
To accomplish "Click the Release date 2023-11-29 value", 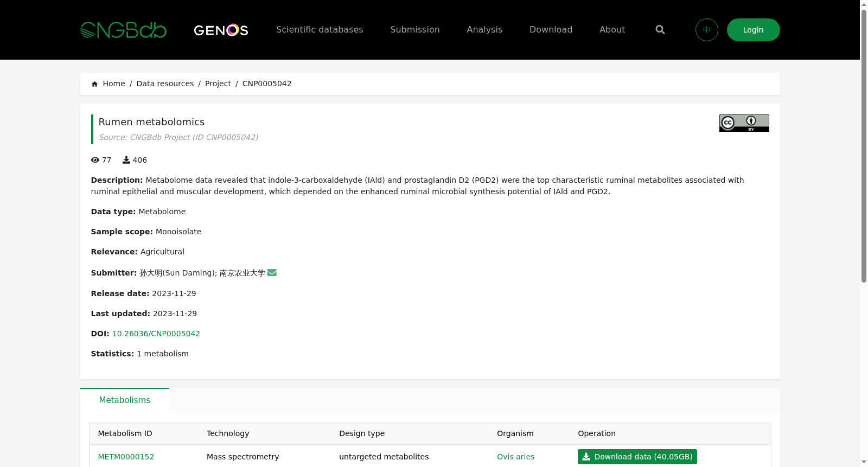I will coord(174,293).
